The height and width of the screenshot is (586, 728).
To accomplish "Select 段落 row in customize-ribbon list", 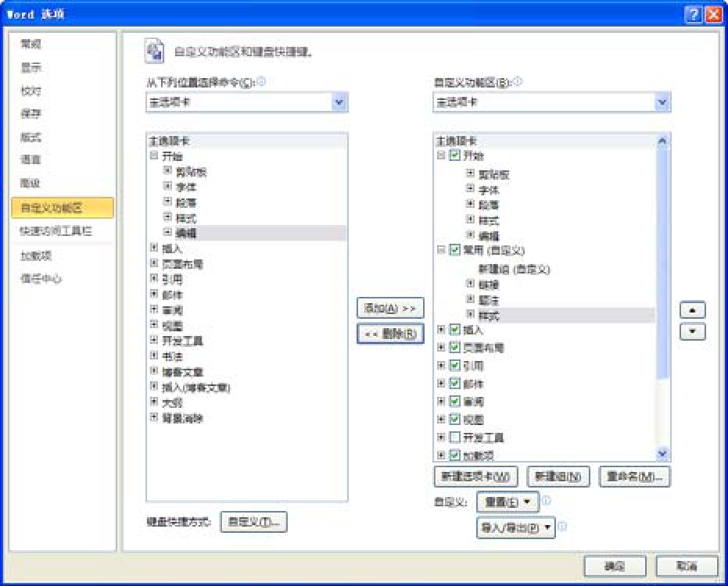I will click(x=489, y=205).
